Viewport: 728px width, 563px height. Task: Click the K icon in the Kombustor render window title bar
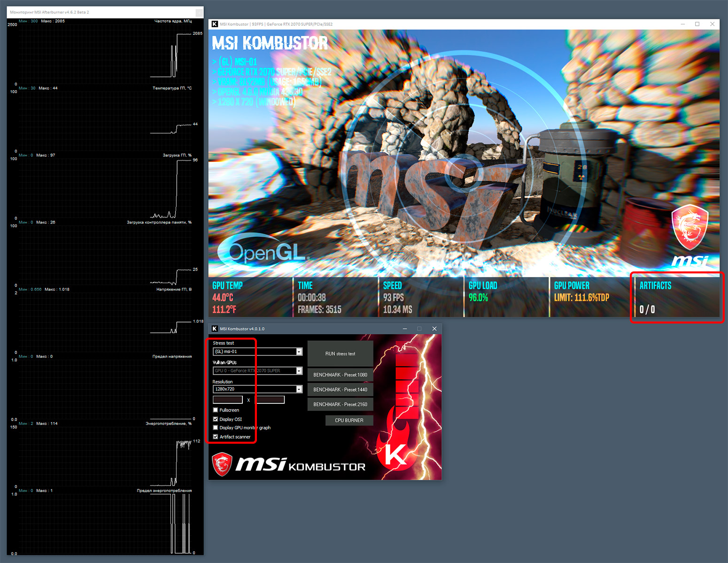point(215,24)
